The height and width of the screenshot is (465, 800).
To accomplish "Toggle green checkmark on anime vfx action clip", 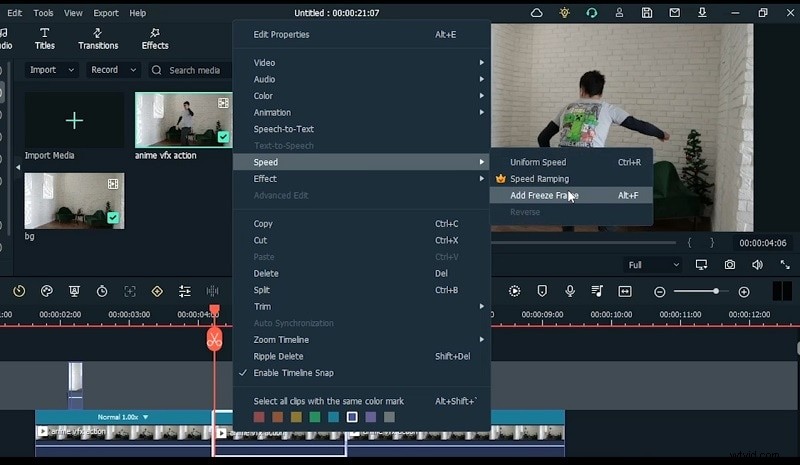I will [223, 137].
